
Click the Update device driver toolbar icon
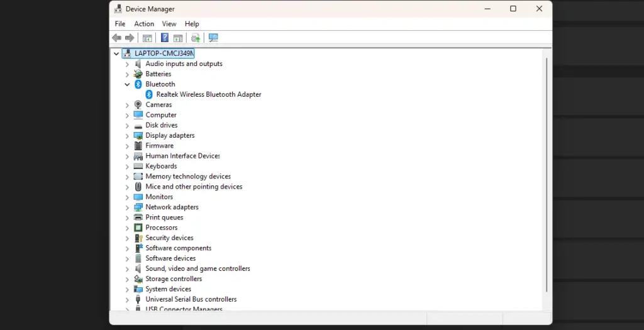tap(196, 38)
